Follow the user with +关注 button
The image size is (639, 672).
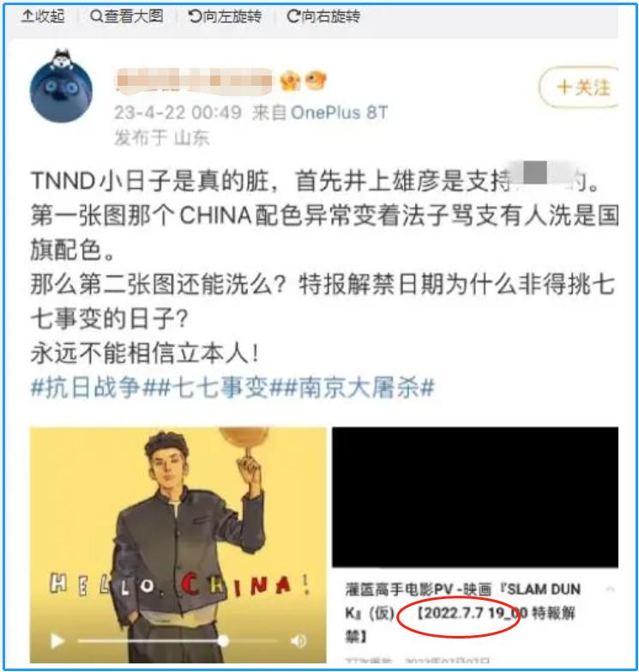coord(579,87)
